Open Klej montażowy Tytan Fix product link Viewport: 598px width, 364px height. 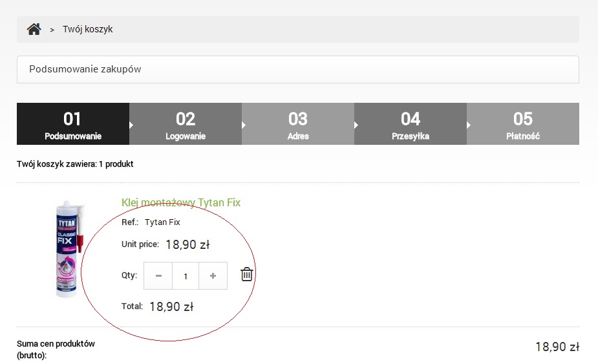pos(181,202)
